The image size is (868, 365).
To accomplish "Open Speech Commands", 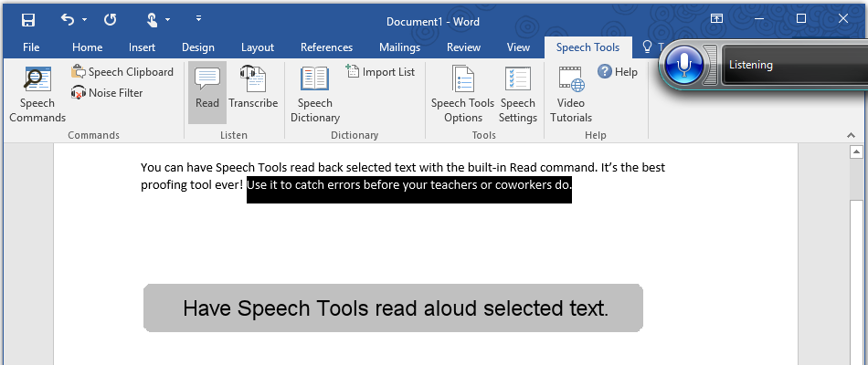I will point(37,94).
